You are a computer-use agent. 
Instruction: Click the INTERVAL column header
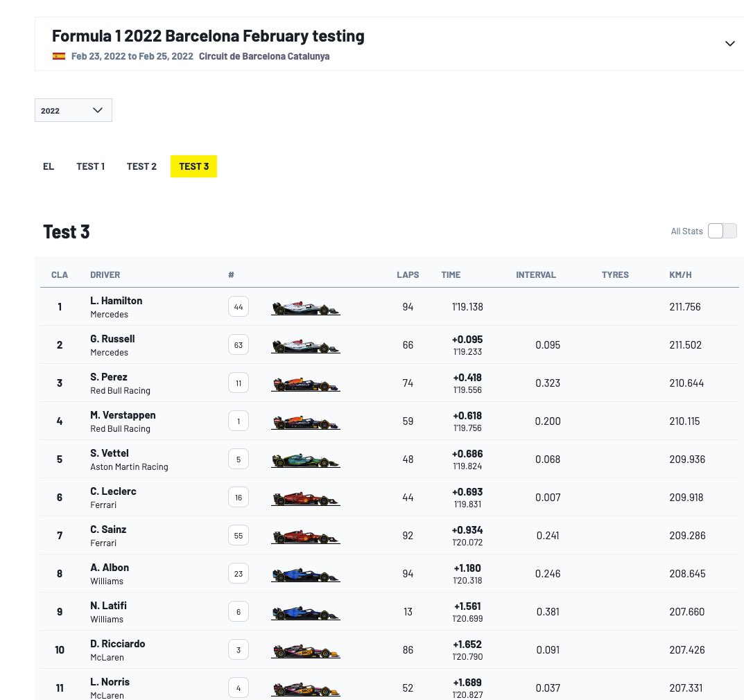tap(536, 275)
